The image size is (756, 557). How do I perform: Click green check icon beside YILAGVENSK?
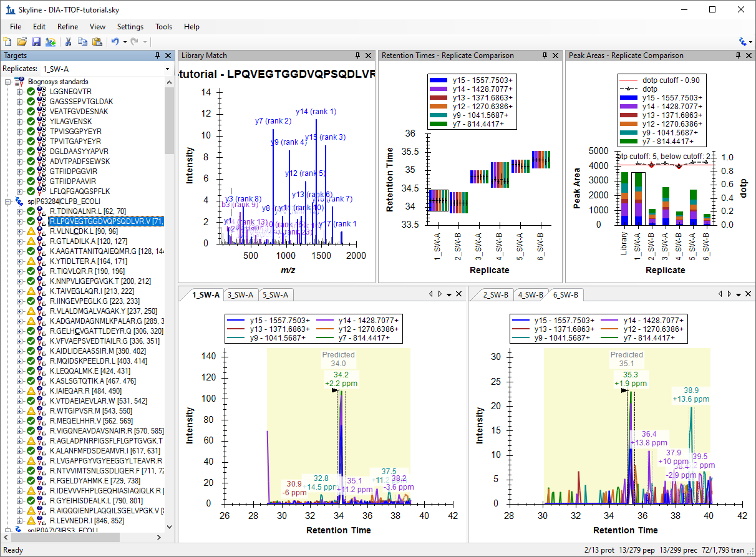(31, 122)
